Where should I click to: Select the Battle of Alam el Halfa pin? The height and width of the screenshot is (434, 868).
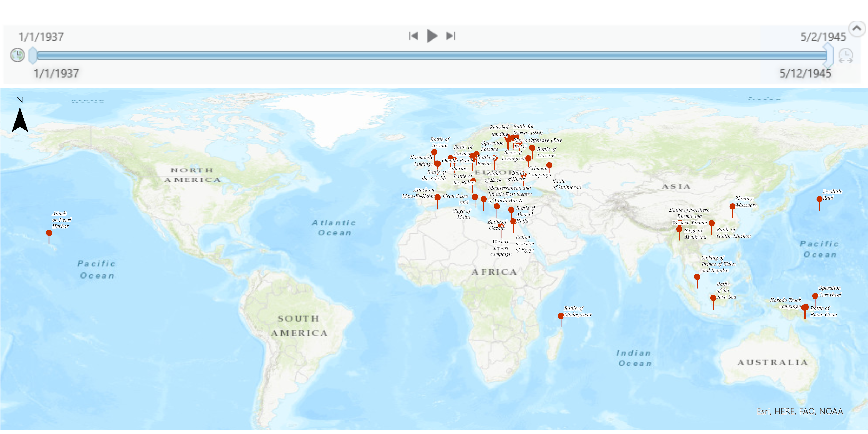point(511,214)
